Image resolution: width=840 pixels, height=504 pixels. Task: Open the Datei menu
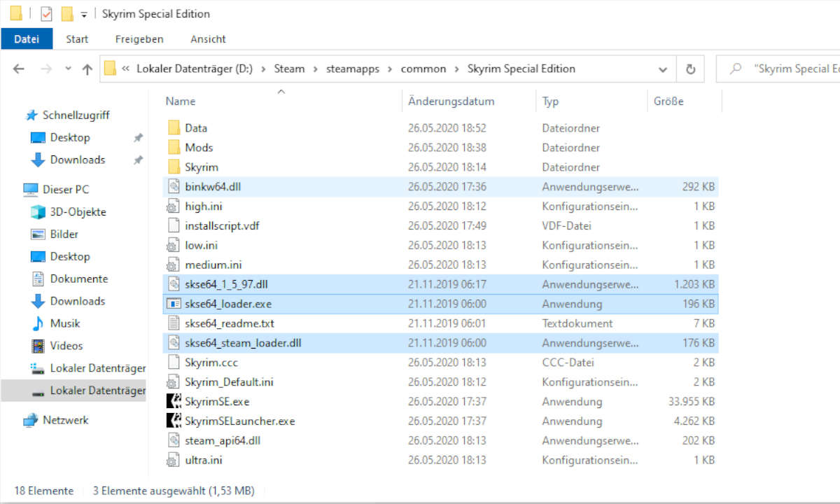click(x=27, y=39)
